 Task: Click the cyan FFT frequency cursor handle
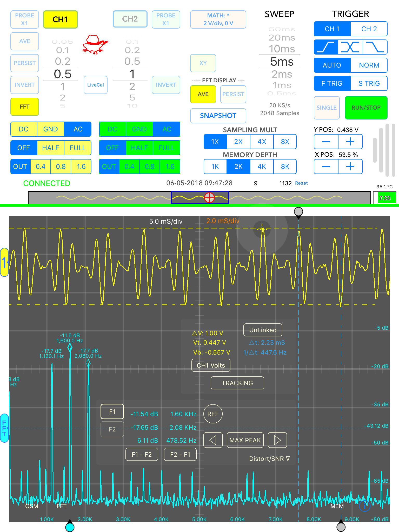(x=70, y=526)
